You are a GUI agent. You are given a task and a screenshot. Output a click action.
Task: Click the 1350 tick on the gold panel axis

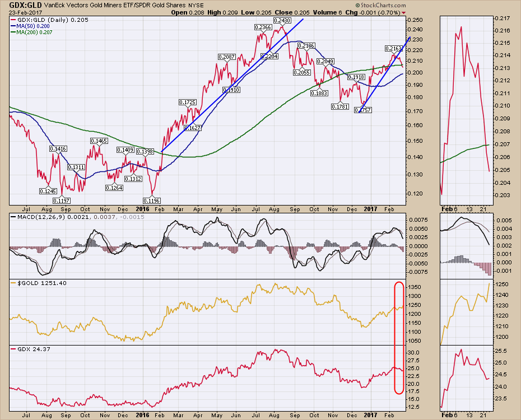coord(415,287)
